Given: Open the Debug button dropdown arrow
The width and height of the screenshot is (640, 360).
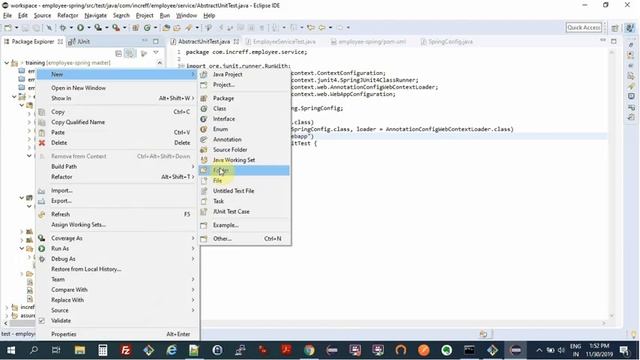Looking at the screenshot, I should pyautogui.click(x=71, y=28).
